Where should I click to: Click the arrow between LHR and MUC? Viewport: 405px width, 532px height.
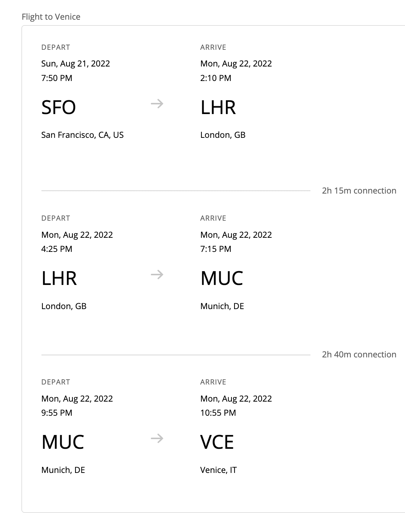point(157,275)
